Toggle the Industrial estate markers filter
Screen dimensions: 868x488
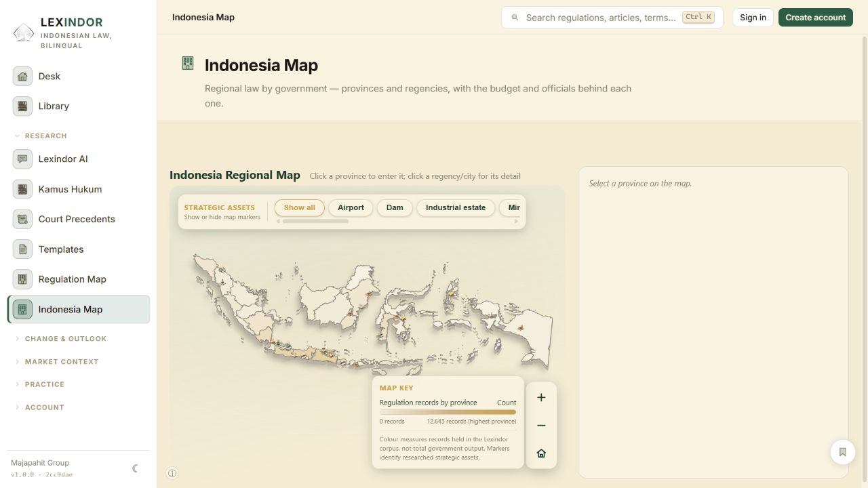tap(456, 207)
